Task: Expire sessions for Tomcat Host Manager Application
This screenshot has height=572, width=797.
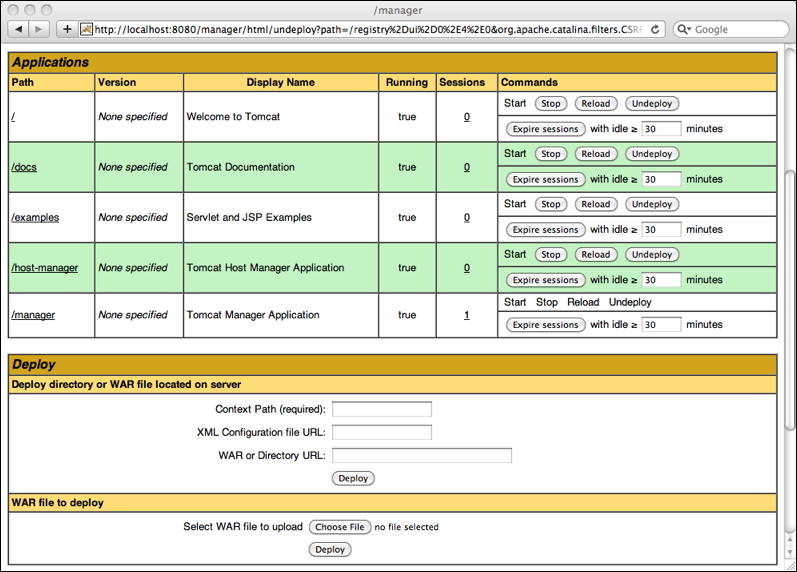Action: click(545, 280)
